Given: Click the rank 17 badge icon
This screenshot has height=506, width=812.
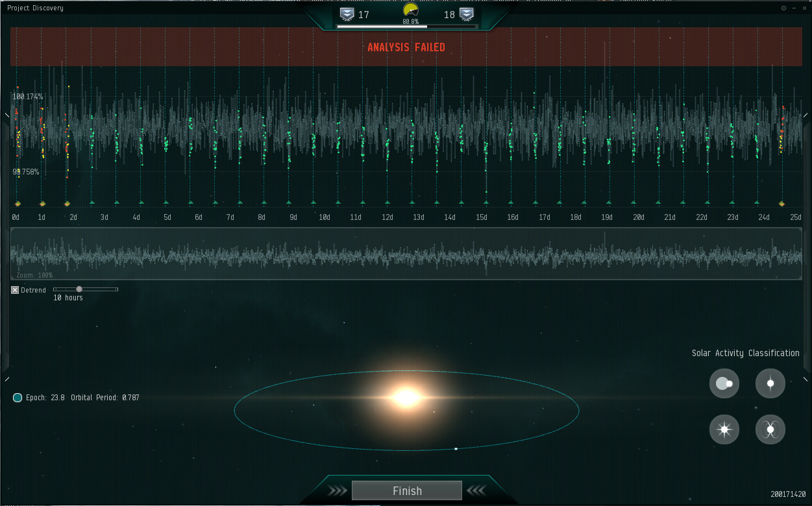Looking at the screenshot, I should pyautogui.click(x=347, y=14).
